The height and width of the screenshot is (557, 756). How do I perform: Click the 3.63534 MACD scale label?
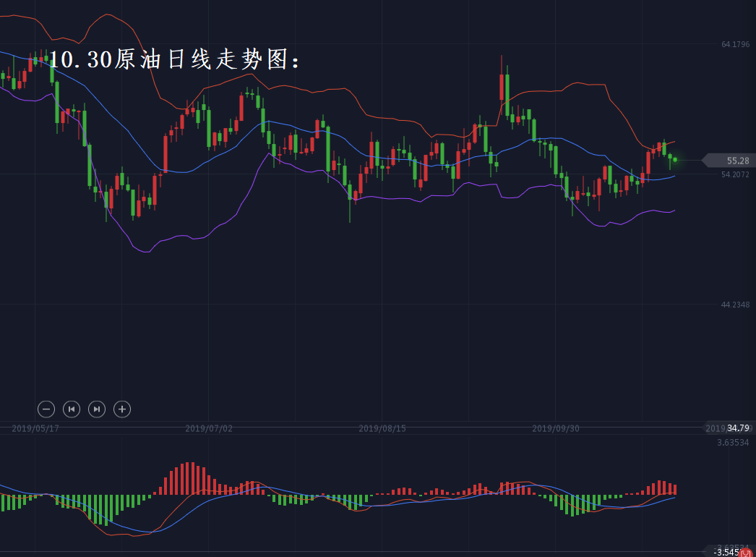pos(734,442)
